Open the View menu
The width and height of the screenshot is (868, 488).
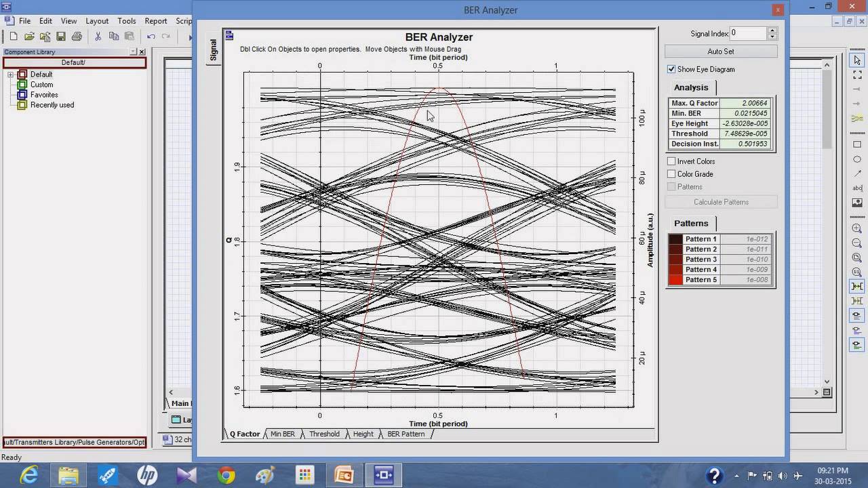(x=68, y=21)
